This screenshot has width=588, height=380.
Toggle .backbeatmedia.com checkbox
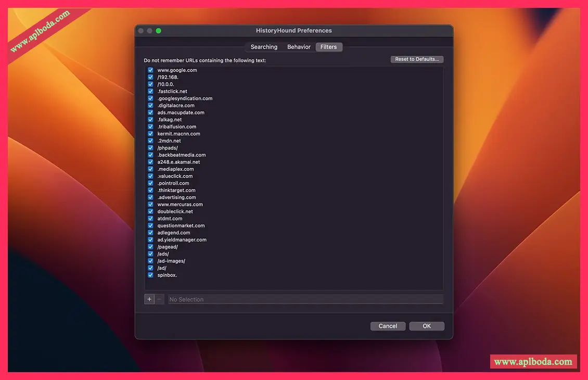point(150,155)
